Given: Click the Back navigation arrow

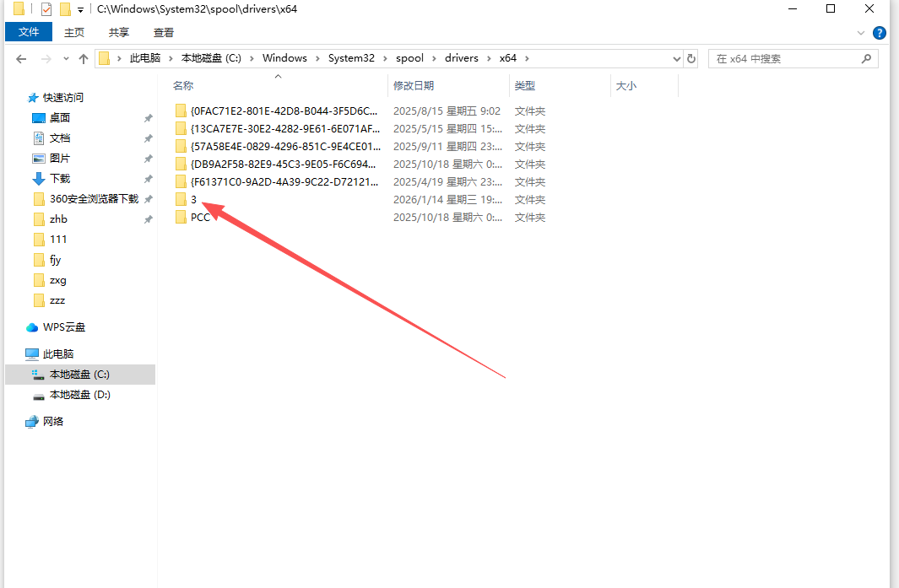Looking at the screenshot, I should 20,58.
